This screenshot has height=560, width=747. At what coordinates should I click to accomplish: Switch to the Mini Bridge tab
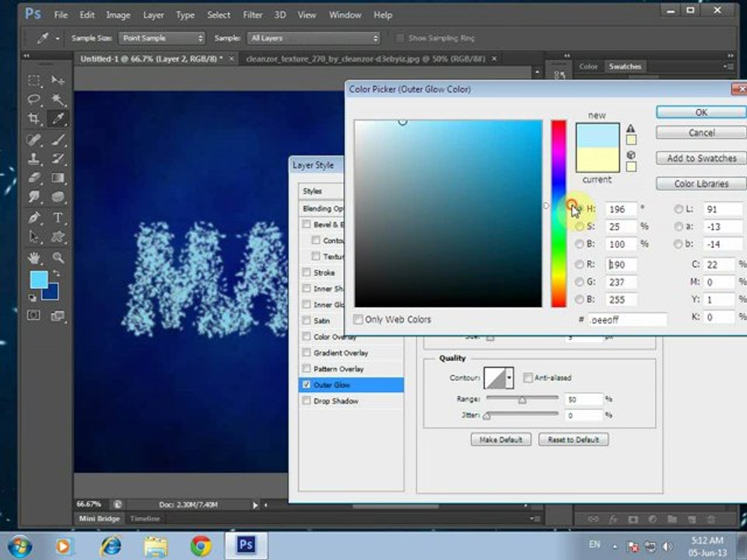click(99, 519)
